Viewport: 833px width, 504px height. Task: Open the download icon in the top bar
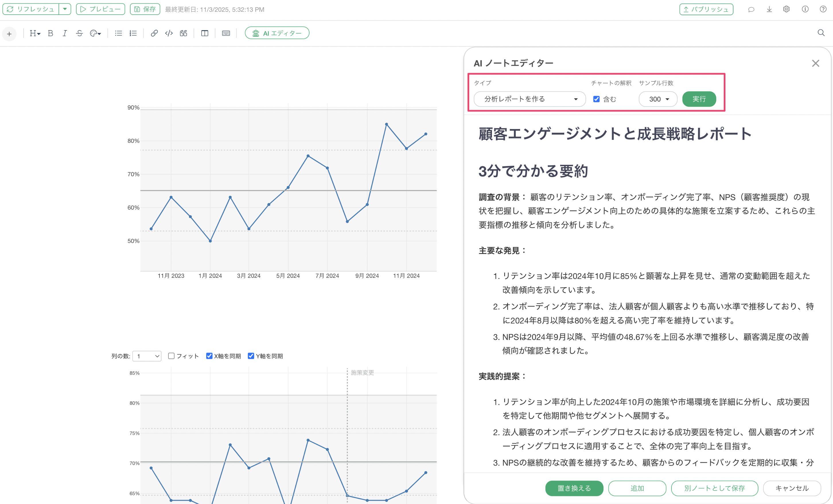[769, 9]
